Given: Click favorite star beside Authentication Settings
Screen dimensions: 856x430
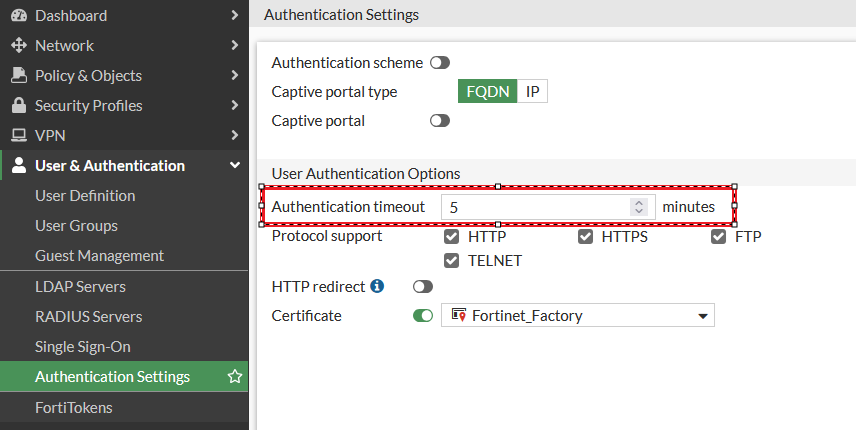Looking at the screenshot, I should (x=235, y=377).
